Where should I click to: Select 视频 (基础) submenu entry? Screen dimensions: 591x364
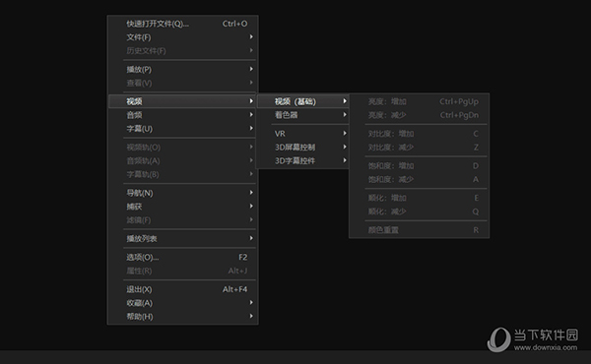click(303, 101)
